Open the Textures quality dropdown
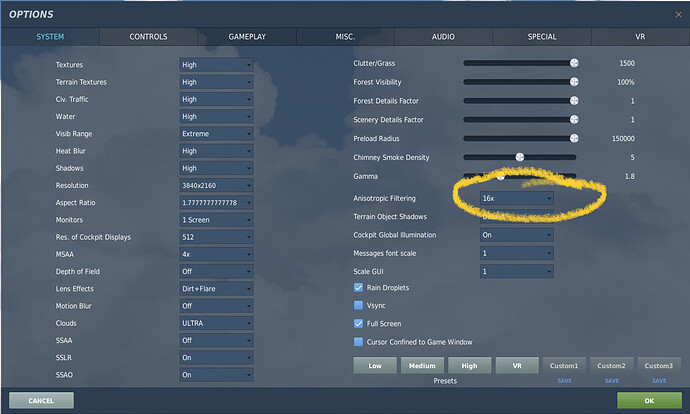The height and width of the screenshot is (414, 690). pyautogui.click(x=216, y=64)
